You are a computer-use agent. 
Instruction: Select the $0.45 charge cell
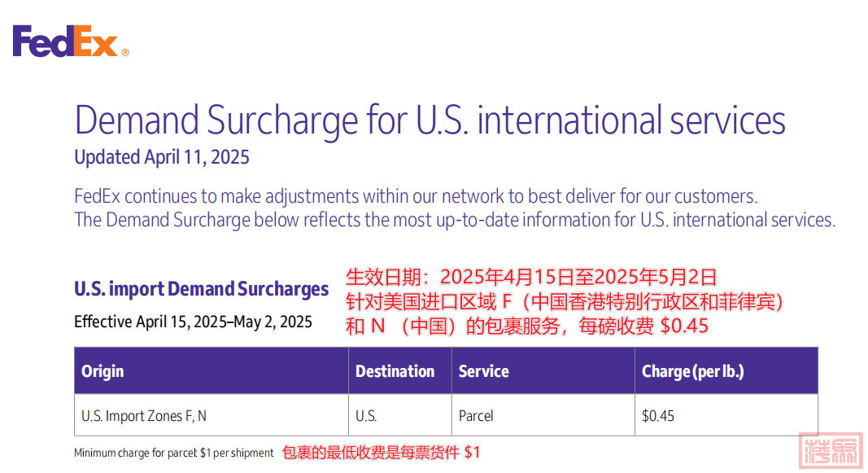726,415
